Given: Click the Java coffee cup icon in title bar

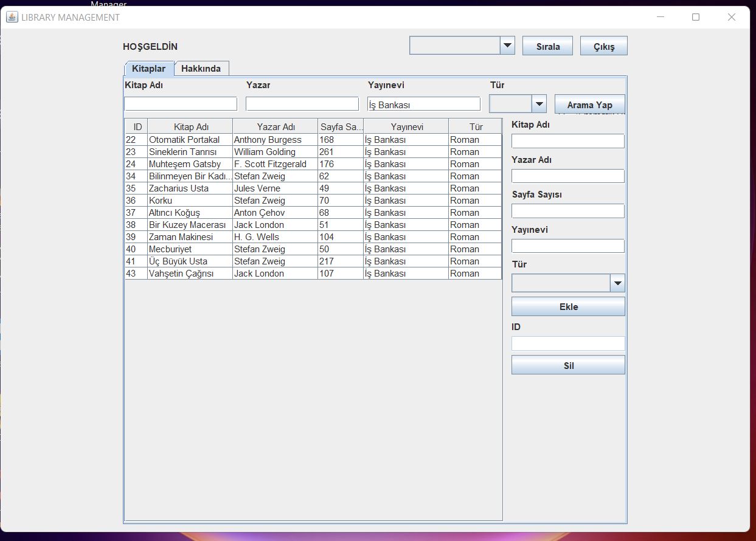Looking at the screenshot, I should [11, 17].
